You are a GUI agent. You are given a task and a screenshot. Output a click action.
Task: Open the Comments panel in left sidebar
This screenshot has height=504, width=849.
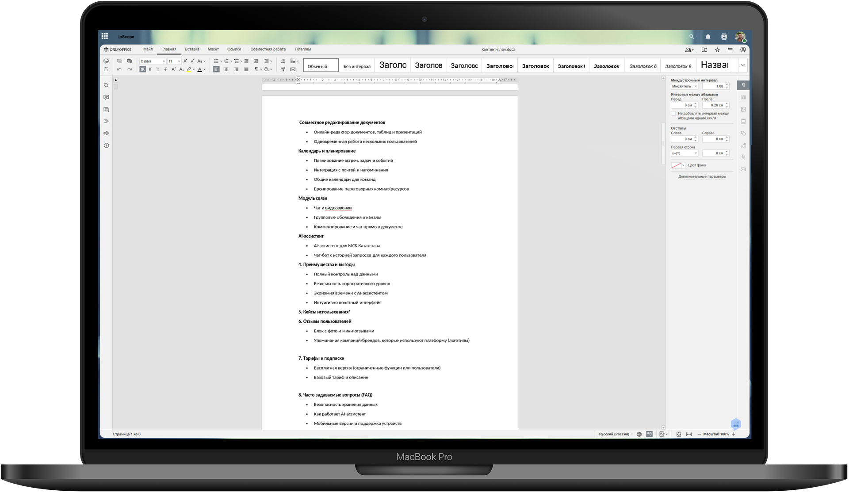pos(106,97)
